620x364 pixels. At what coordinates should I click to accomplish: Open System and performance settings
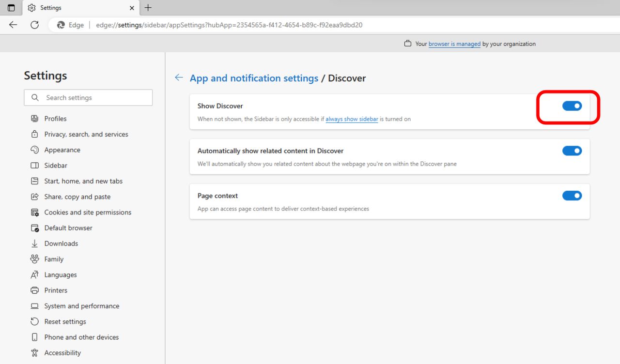(x=81, y=306)
